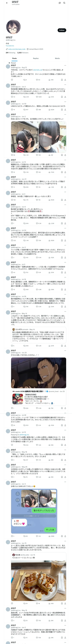72x644 pixels.
Task: Click Translate bio
Action: [10, 46]
